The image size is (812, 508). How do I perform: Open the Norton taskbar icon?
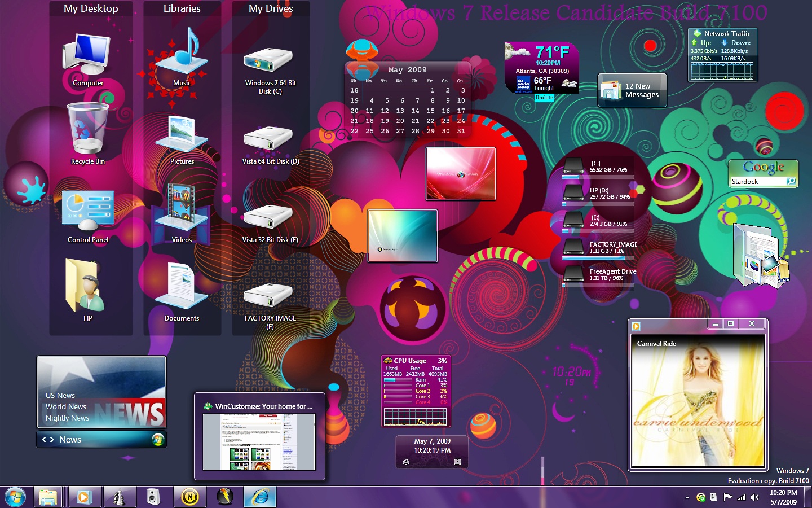(190, 497)
